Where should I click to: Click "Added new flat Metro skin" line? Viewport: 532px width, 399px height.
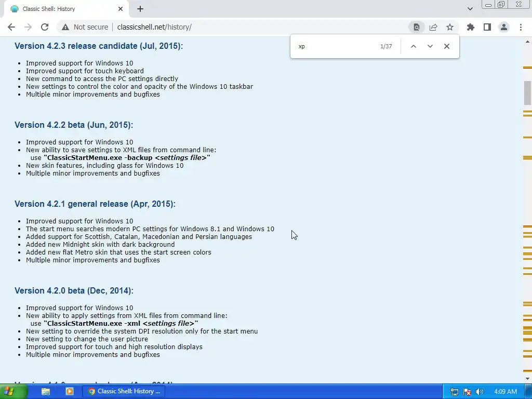(x=118, y=252)
